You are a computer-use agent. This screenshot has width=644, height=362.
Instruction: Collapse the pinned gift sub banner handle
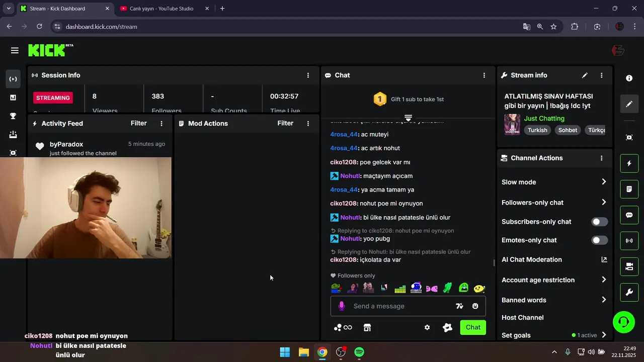coord(408,118)
